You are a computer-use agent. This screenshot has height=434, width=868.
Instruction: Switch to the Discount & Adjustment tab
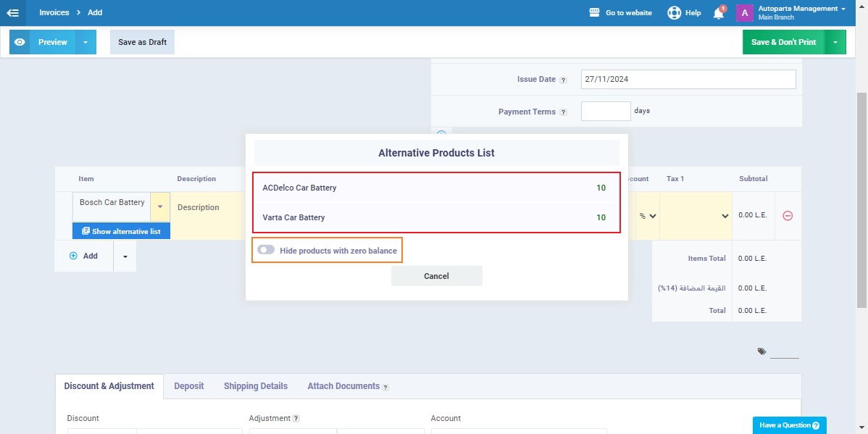(109, 386)
